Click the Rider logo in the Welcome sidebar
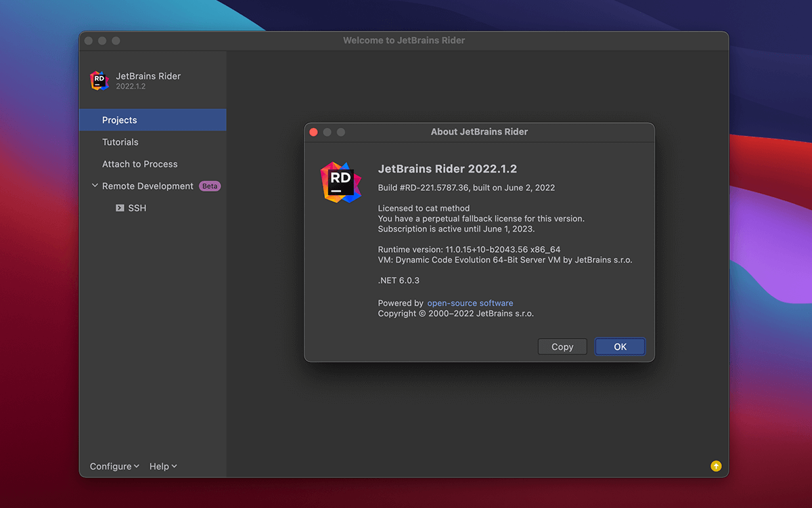Screen dimensions: 812x508 click(x=99, y=81)
